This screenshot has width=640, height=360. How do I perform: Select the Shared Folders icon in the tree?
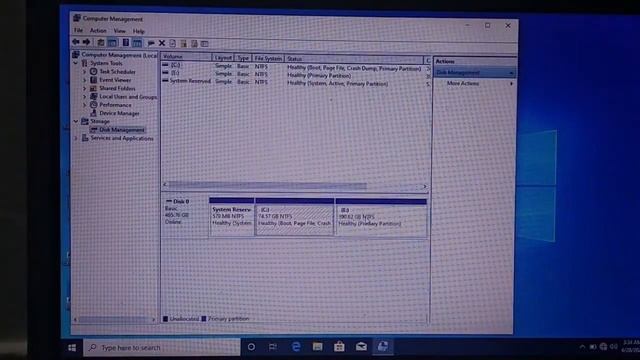point(93,88)
